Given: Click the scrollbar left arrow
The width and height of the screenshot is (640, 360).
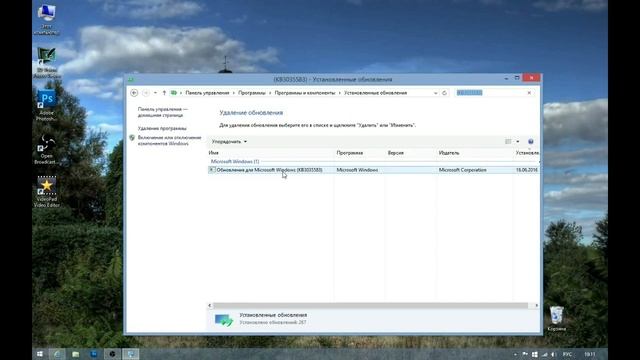Looking at the screenshot, I should pyautogui.click(x=210, y=305).
